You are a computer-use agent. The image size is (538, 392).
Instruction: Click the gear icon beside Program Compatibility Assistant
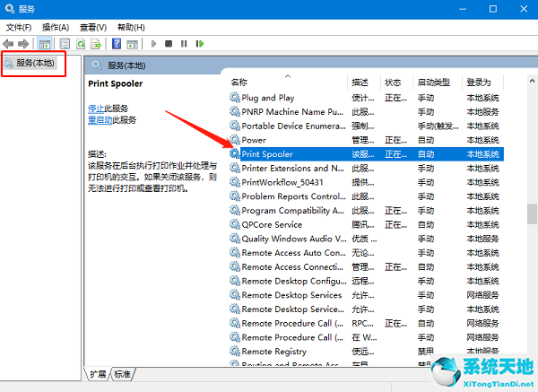point(235,210)
